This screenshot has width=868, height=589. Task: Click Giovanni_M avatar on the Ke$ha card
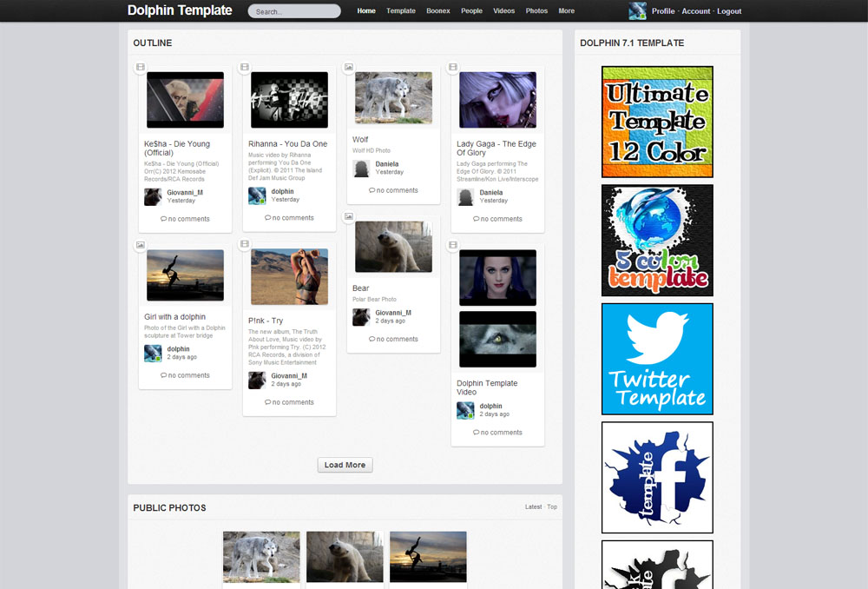click(153, 196)
